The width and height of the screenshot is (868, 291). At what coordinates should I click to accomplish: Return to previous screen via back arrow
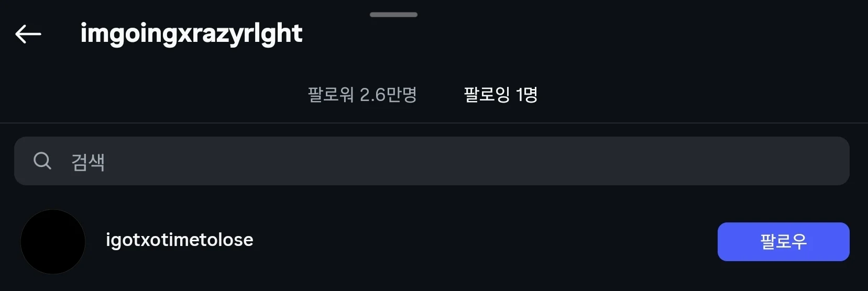[28, 34]
